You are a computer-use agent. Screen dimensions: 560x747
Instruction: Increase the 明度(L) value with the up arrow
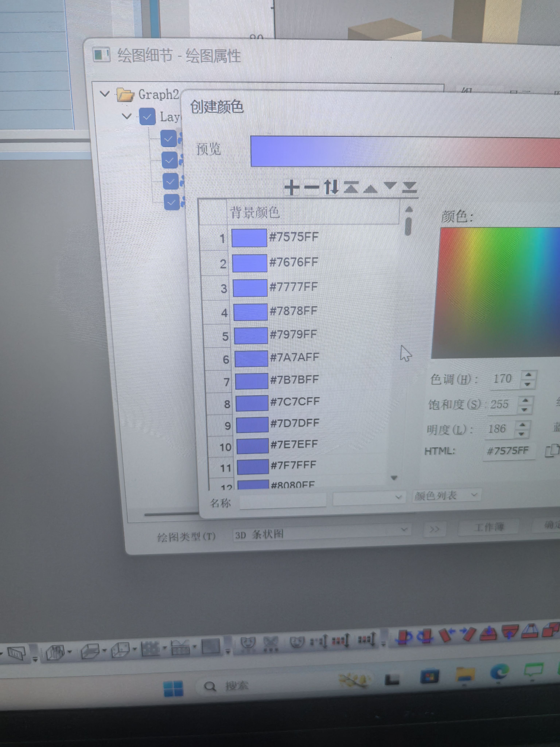click(x=522, y=425)
